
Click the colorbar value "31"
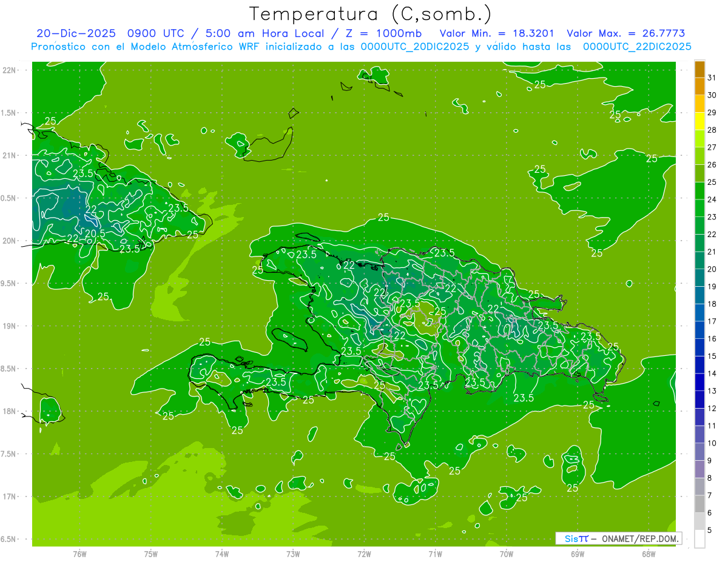712,78
